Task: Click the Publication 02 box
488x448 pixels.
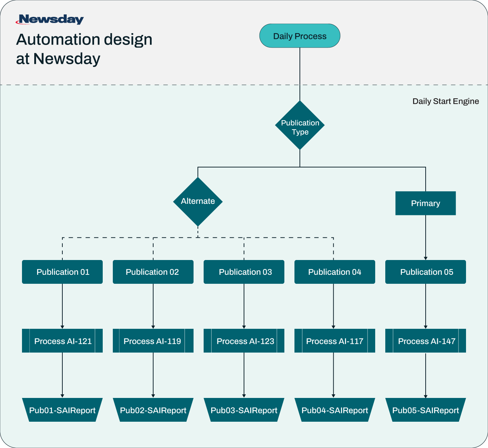Action: tap(153, 272)
